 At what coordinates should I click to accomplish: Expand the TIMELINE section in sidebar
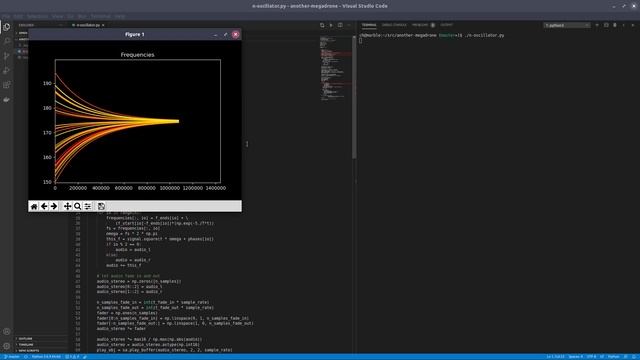pyautogui.click(x=41, y=344)
